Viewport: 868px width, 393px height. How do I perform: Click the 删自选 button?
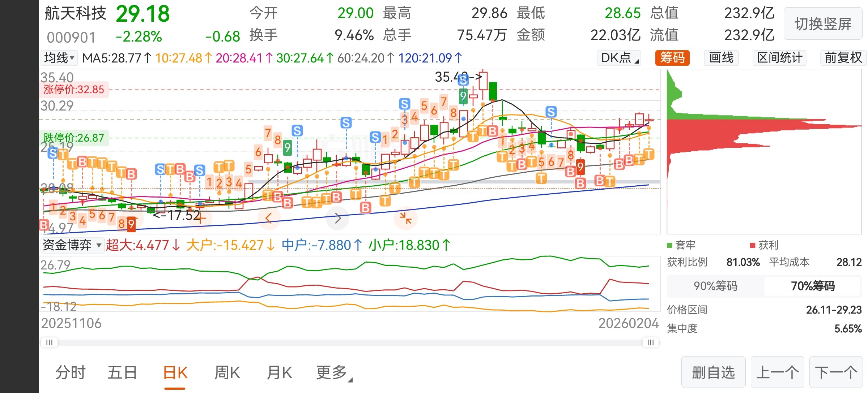click(713, 372)
